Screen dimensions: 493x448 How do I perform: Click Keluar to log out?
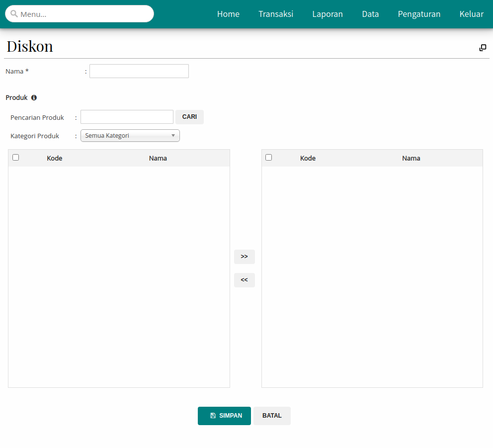(471, 14)
